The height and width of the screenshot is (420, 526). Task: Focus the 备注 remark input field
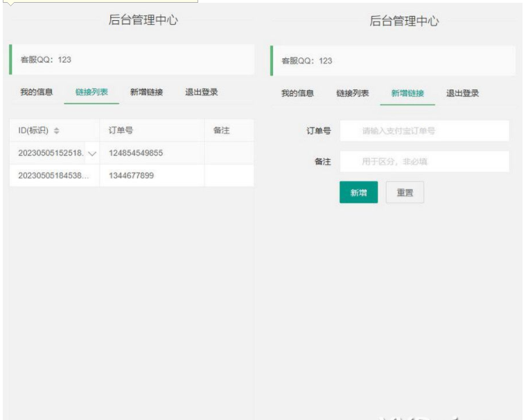(424, 161)
